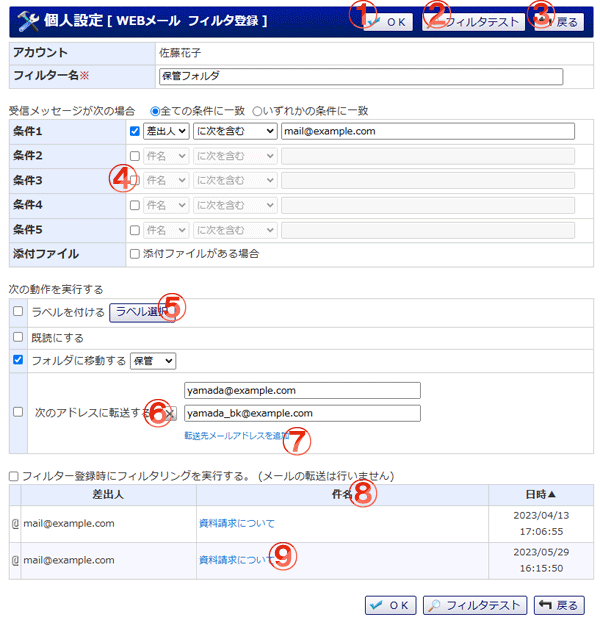Image resolution: width=600 pixels, height=620 pixels.
Task: Click yamada@example.com forwarding address field
Action: 302,391
